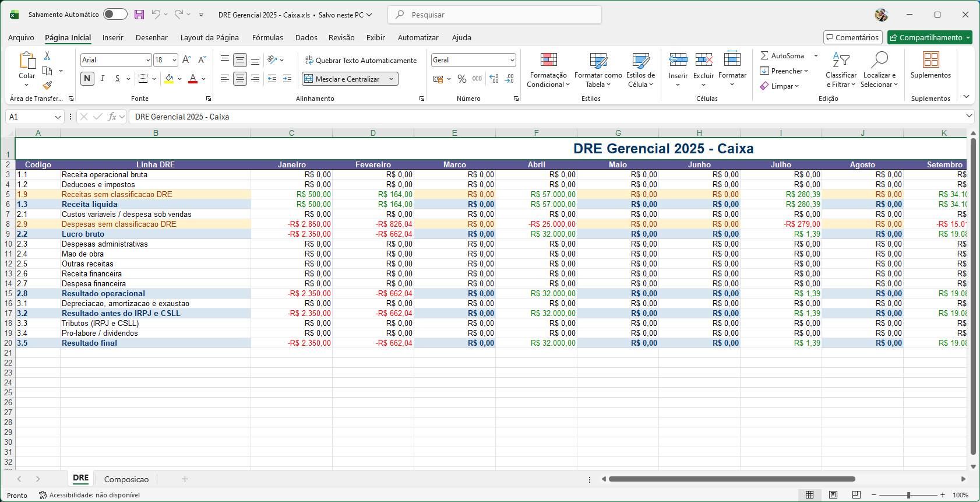Viewport: 980px width, 502px height.
Task: Open Formatar como Tabela
Action: [598, 70]
